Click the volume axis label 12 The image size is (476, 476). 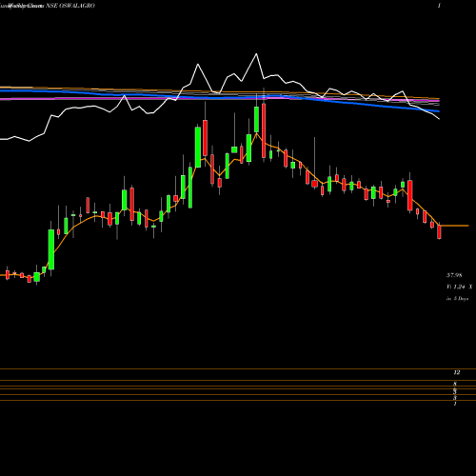(457, 372)
